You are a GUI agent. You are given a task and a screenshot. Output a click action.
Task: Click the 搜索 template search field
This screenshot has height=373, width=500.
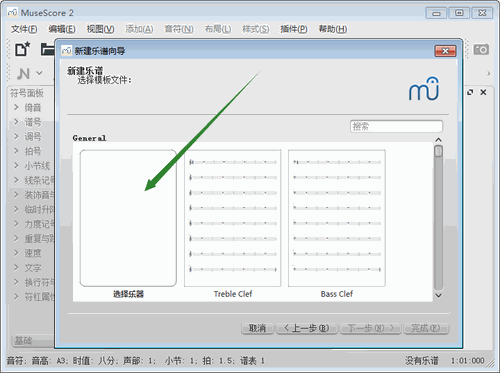pos(396,126)
